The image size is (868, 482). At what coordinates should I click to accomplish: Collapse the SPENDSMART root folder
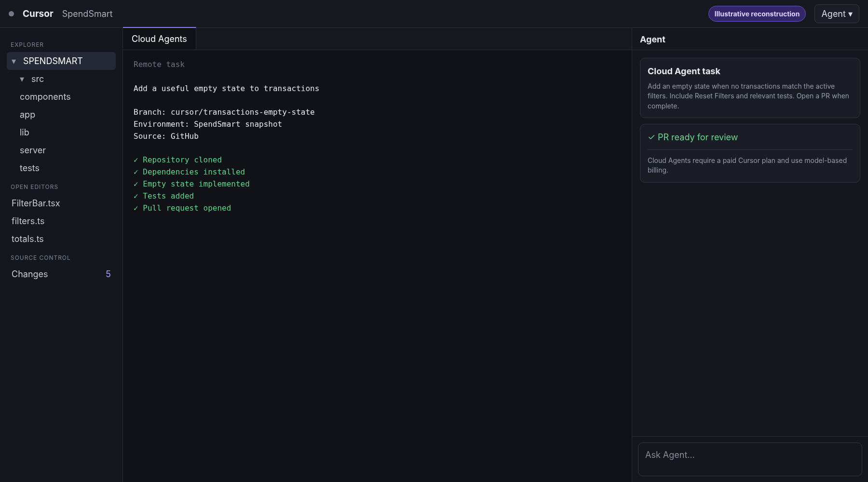pos(61,61)
